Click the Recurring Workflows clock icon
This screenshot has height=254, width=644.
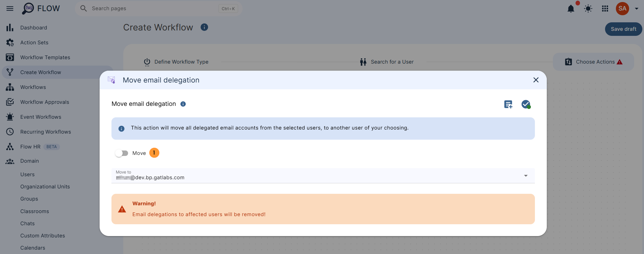(10, 132)
